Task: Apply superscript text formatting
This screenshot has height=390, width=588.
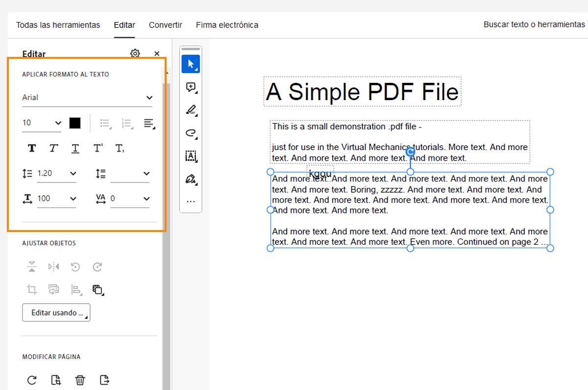Action: (98, 148)
